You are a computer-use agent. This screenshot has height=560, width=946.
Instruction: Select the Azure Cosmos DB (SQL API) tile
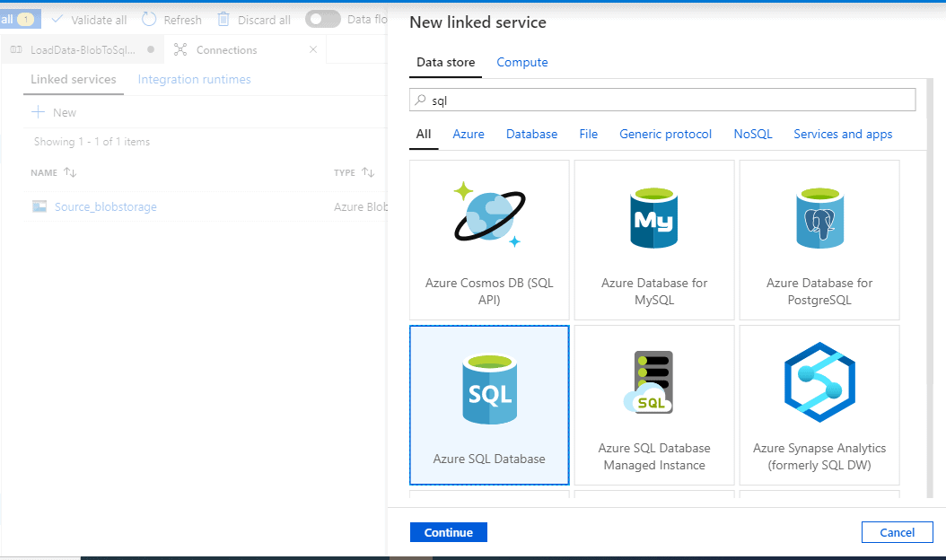tap(489, 239)
